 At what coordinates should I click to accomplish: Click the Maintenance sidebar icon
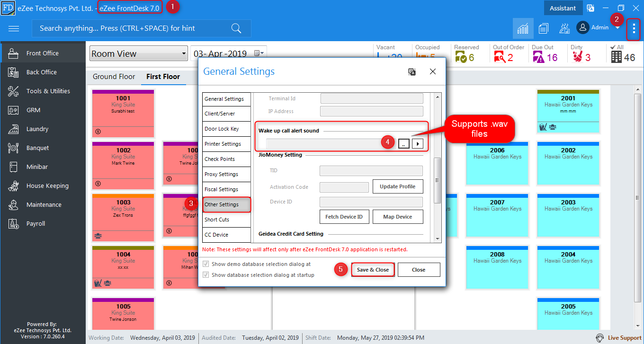click(13, 204)
